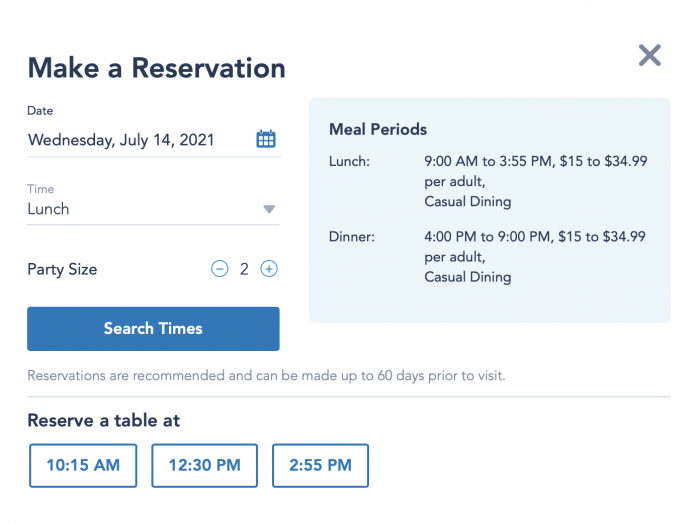Click the Party Size label
Viewport: 700px width, 524px height.
[62, 269]
